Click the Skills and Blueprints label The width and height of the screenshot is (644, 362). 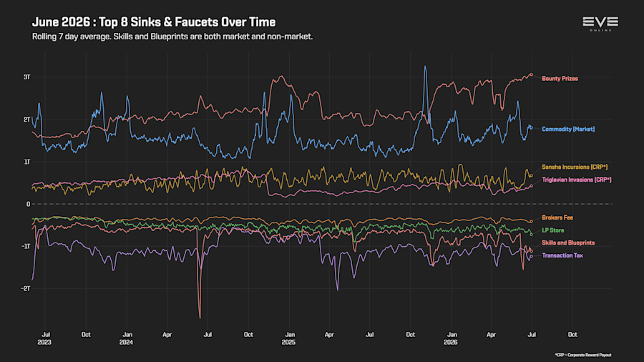tap(568, 243)
